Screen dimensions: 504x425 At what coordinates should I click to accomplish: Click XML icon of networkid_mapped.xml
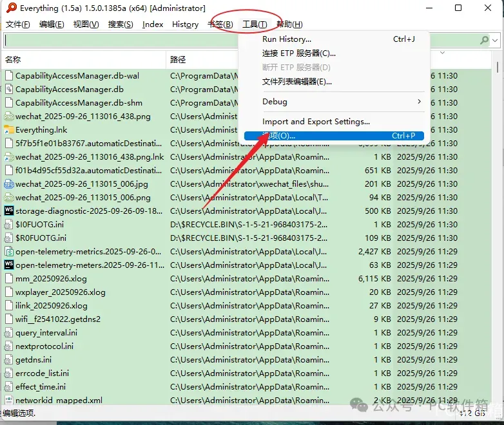(x=9, y=401)
